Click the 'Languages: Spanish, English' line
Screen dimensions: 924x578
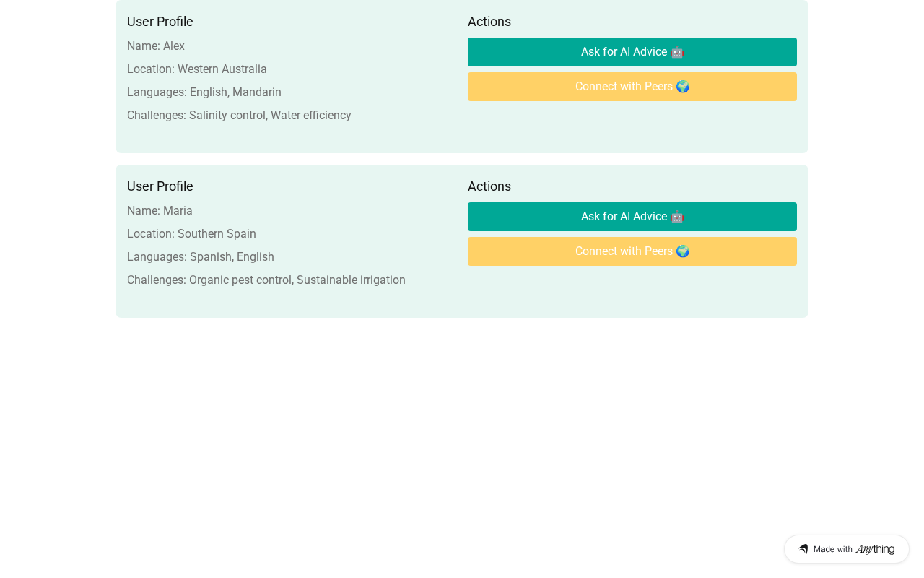tap(201, 257)
